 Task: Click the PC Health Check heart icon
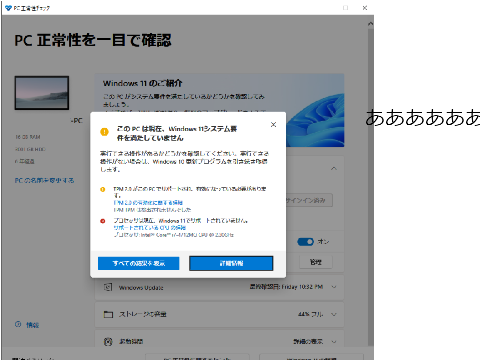click(9, 8)
